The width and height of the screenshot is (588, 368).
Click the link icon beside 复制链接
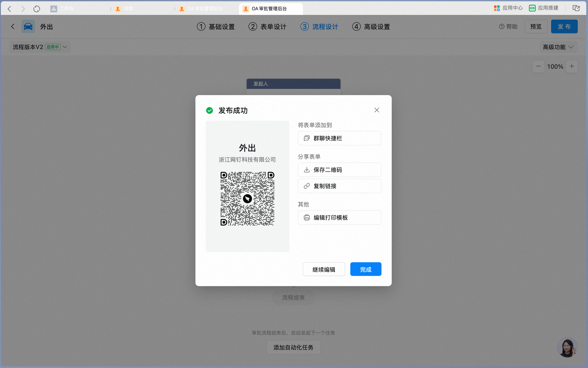(x=307, y=186)
